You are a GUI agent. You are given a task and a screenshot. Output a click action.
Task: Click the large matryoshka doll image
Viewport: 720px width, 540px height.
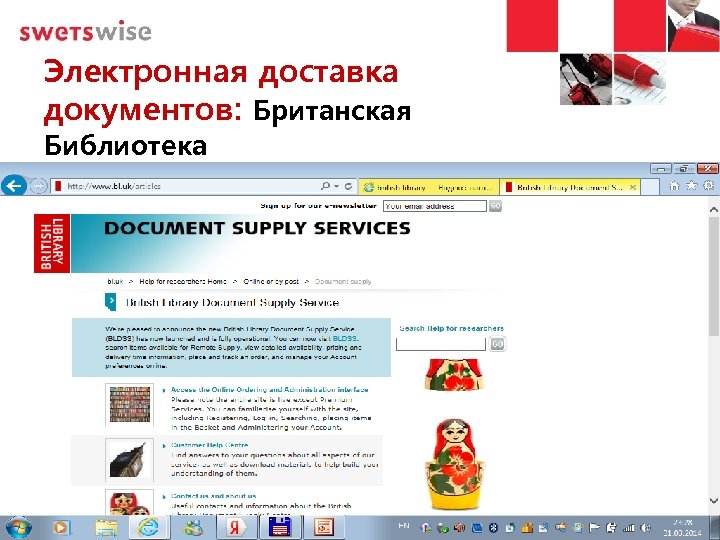coord(454,463)
